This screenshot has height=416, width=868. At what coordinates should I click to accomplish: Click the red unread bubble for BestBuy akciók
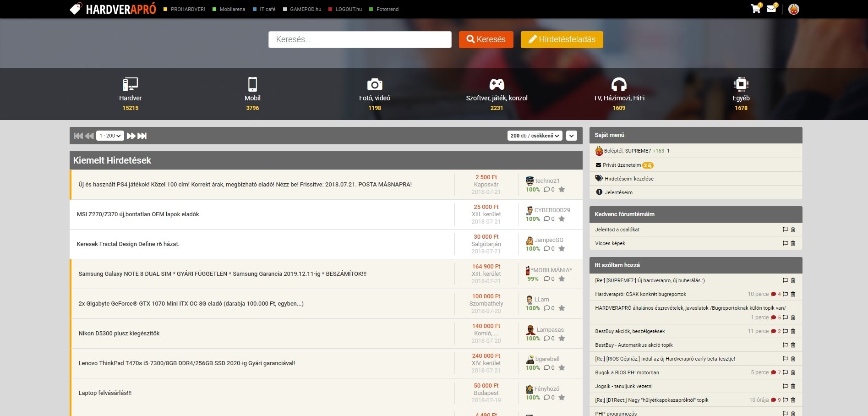pyautogui.click(x=773, y=331)
